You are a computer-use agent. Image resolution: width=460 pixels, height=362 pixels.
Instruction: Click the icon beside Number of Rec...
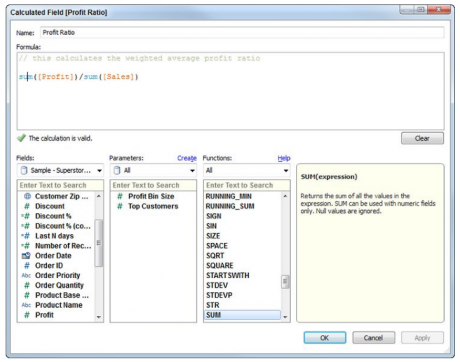click(26, 246)
